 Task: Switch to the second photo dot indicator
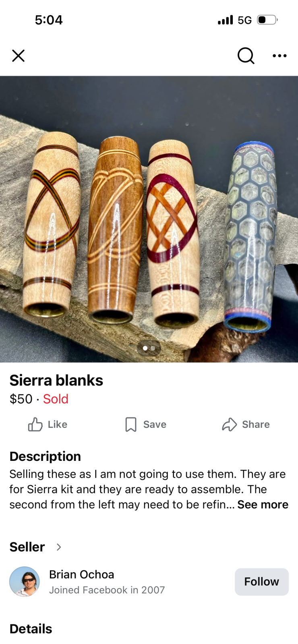tap(153, 348)
